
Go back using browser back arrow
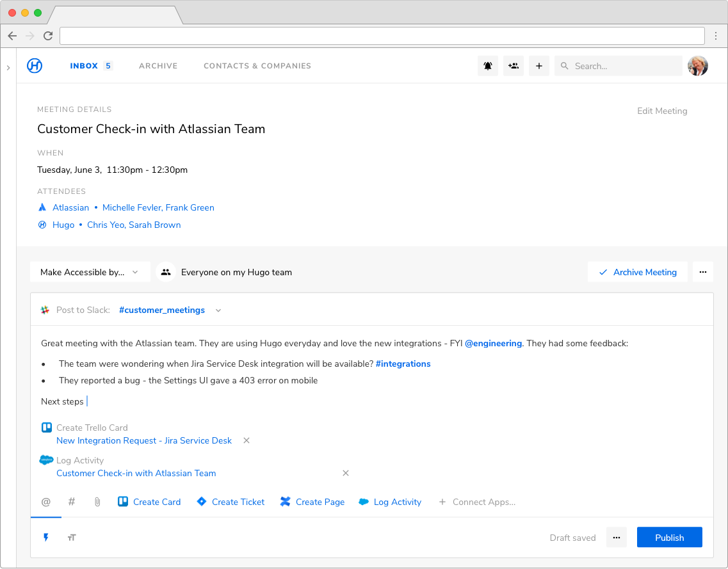[x=13, y=36]
